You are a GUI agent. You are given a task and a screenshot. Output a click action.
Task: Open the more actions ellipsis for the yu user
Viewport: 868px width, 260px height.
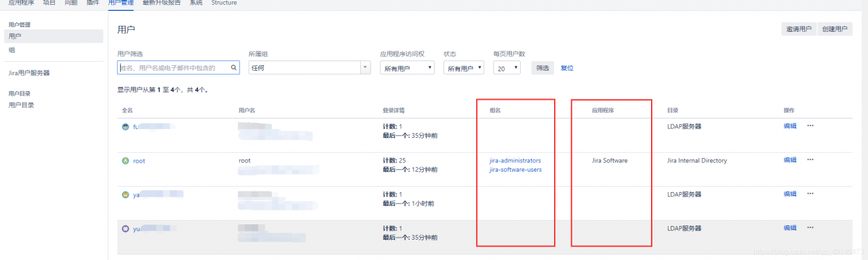coord(810,228)
